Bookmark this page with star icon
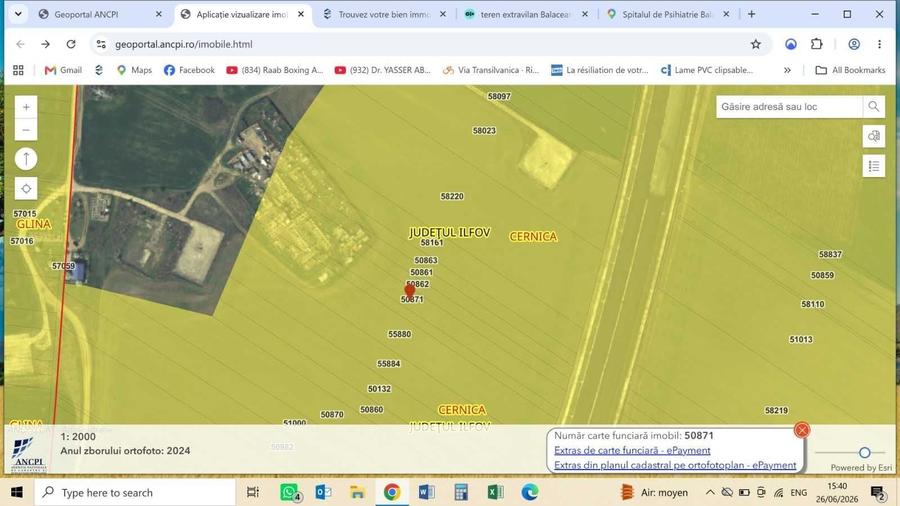The image size is (900, 506). tap(755, 44)
